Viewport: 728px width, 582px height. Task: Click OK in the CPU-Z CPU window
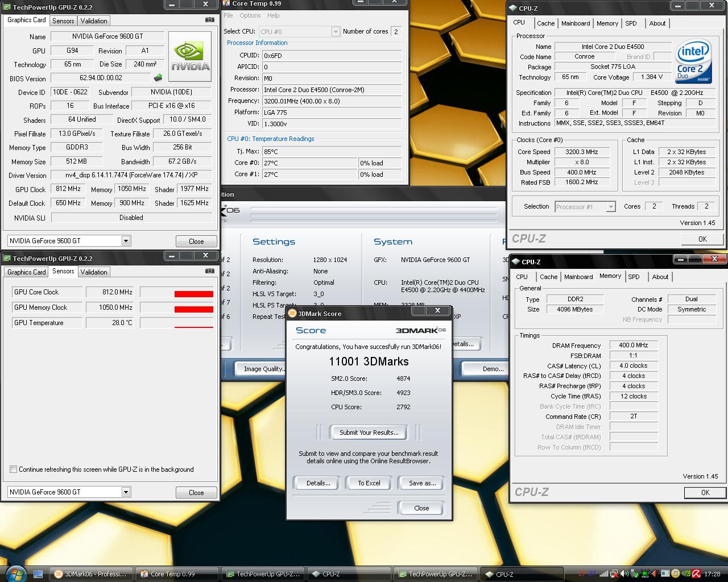coord(702,239)
